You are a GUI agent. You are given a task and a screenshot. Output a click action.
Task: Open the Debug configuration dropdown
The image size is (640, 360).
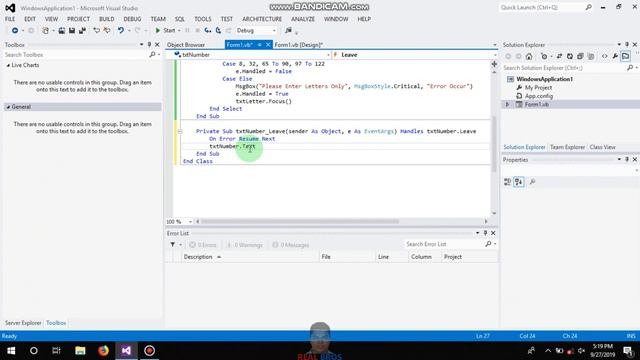click(x=256, y=31)
